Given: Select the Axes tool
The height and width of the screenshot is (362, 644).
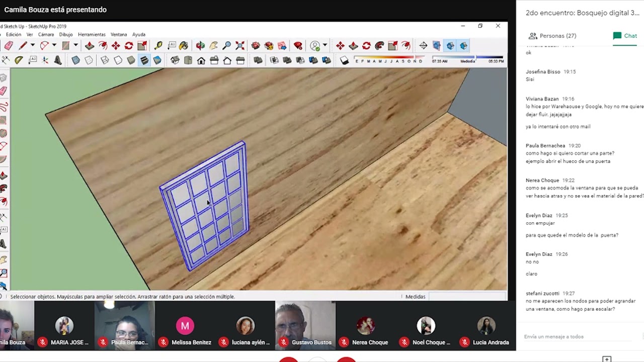Looking at the screenshot, I should coord(45,60).
